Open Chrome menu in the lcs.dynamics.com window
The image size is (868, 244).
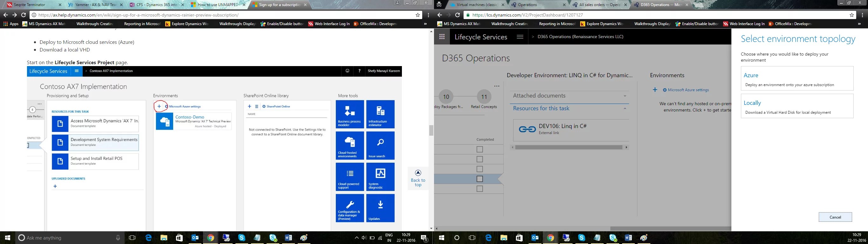(x=862, y=15)
